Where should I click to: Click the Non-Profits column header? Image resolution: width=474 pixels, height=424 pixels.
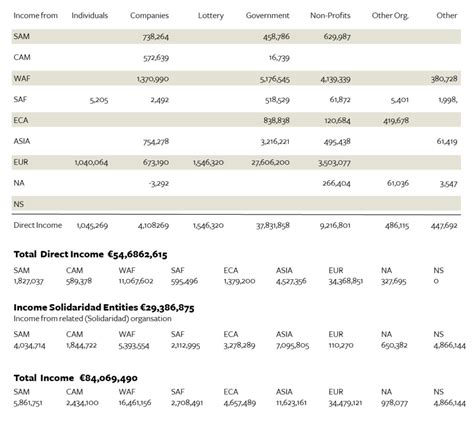[x=330, y=15]
